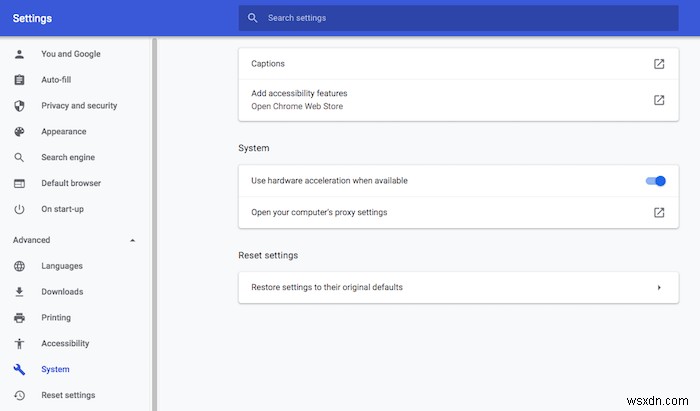700x411 pixels.
Task: Collapse the Advanced section in sidebar
Action: tap(133, 240)
